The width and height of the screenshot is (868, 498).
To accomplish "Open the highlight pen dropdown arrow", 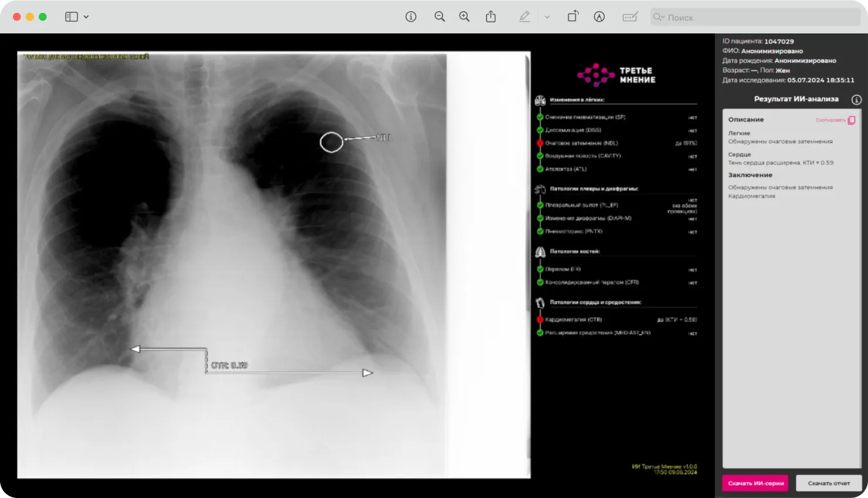I will [x=547, y=17].
